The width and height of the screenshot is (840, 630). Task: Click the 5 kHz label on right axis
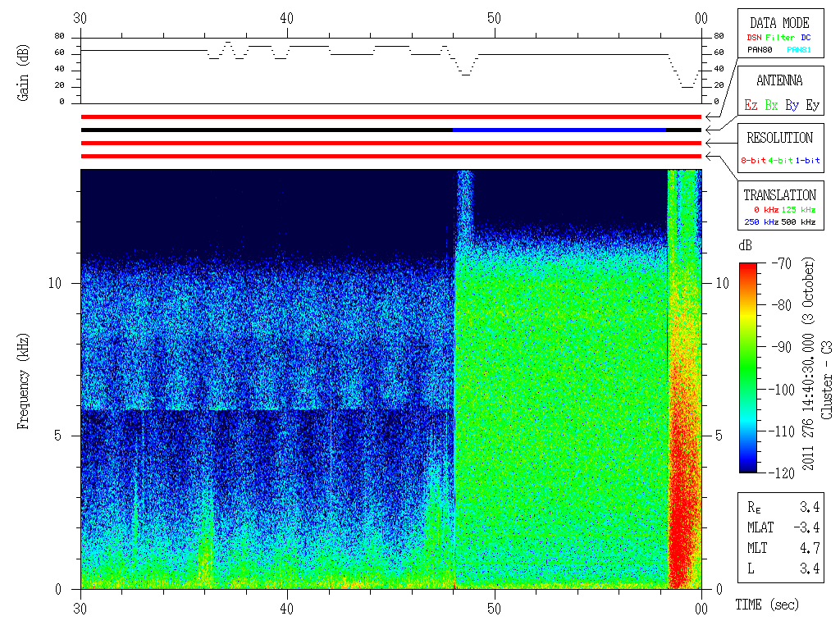coord(719,436)
